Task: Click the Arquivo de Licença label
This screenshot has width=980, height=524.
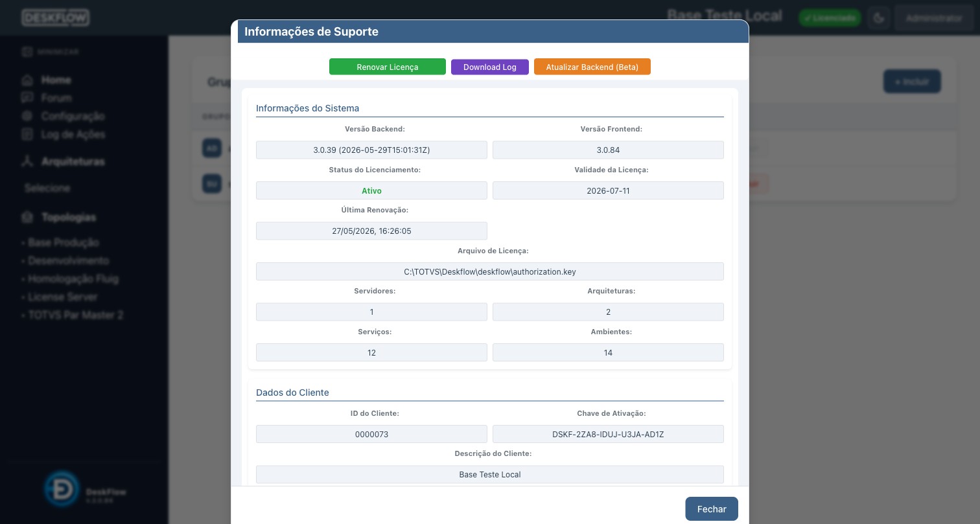Action: [493, 251]
